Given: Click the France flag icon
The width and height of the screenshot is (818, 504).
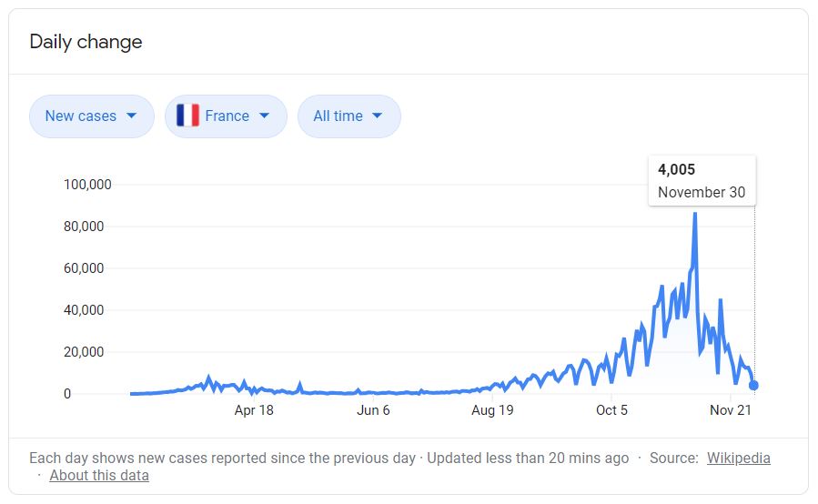Looking at the screenshot, I should [x=188, y=116].
